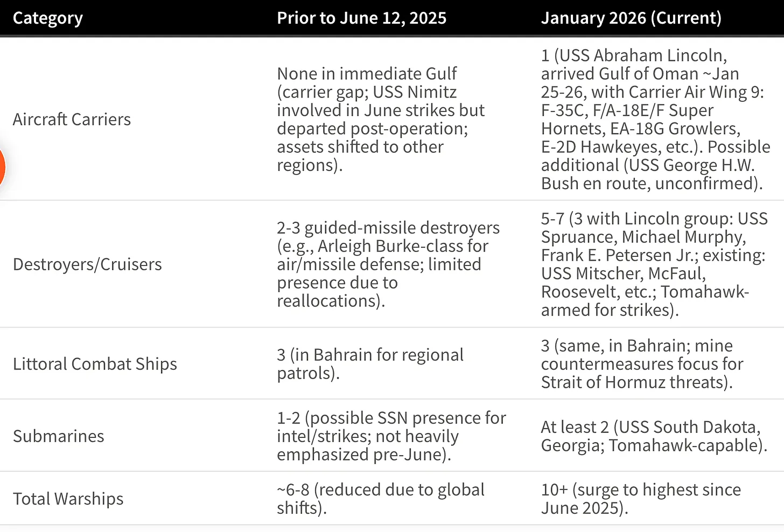Click the 3 in Bahrain regional patrols cell
Image resolution: width=784 pixels, height=532 pixels.
pyautogui.click(x=370, y=364)
